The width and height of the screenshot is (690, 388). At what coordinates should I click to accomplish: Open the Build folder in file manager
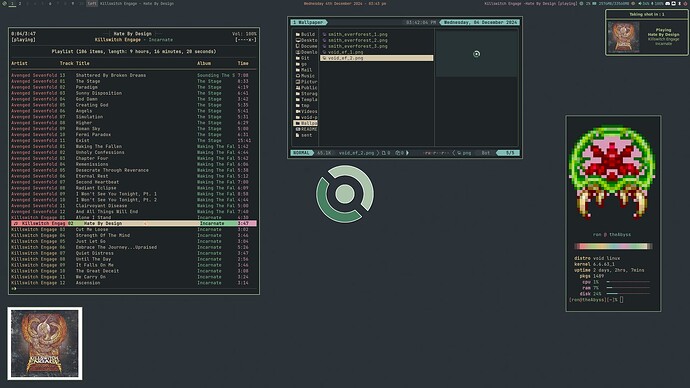click(x=305, y=34)
